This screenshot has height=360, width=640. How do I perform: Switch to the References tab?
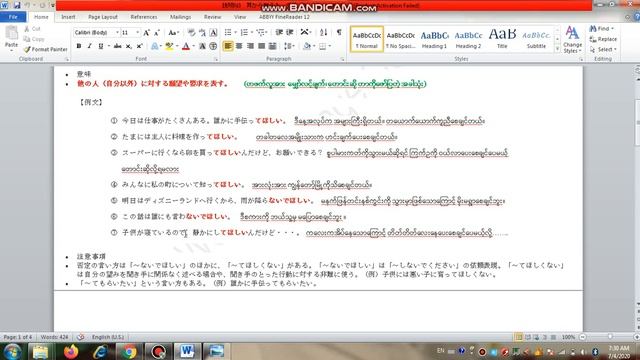pyautogui.click(x=144, y=17)
